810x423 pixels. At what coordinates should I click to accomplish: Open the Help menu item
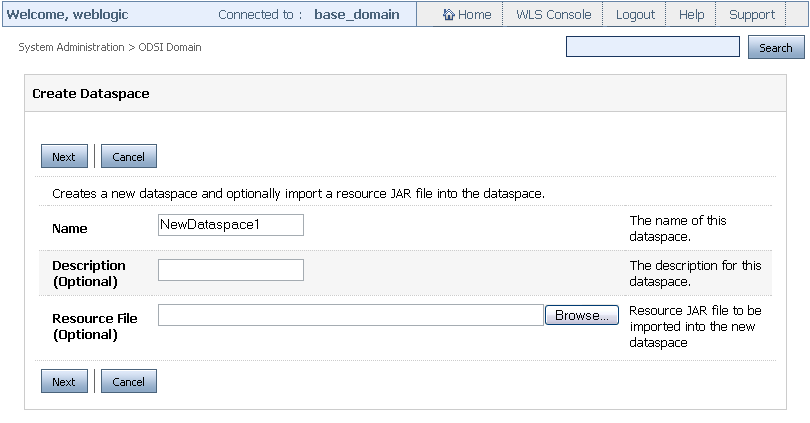click(691, 14)
